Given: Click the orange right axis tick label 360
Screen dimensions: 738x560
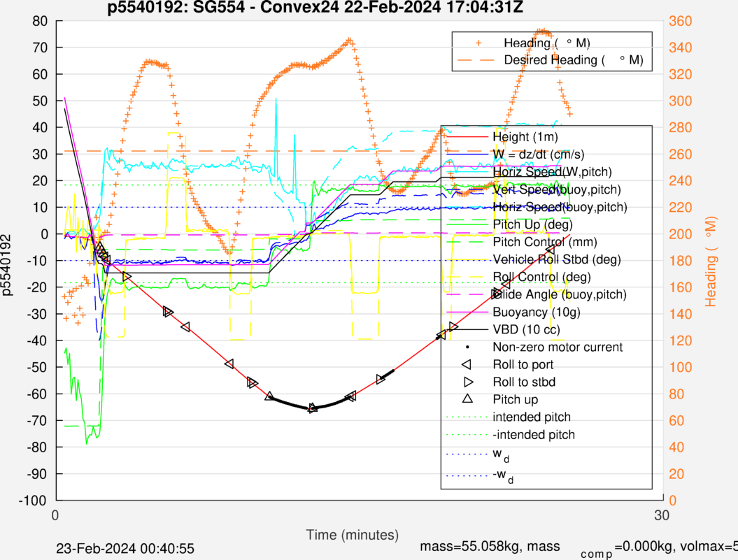Looking at the screenshot, I should pyautogui.click(x=680, y=21).
